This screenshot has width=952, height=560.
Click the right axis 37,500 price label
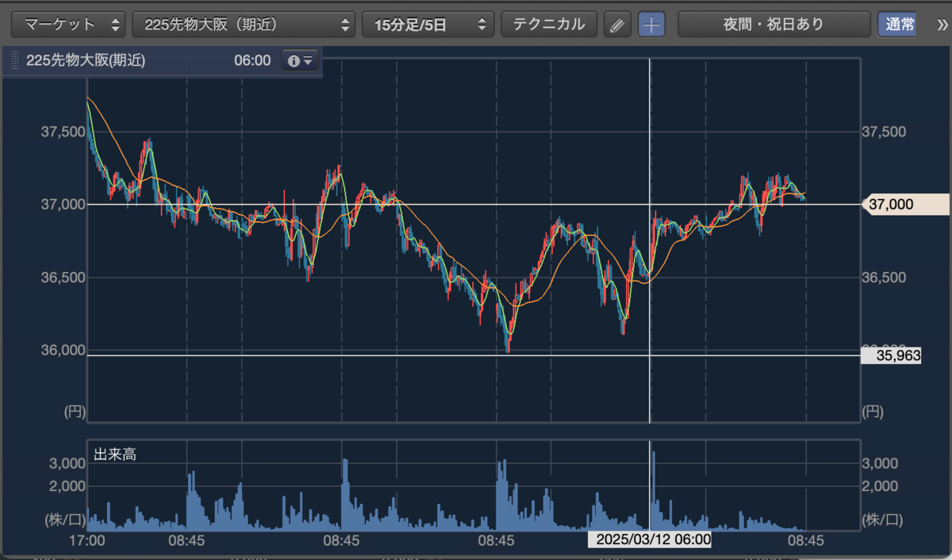(x=884, y=132)
